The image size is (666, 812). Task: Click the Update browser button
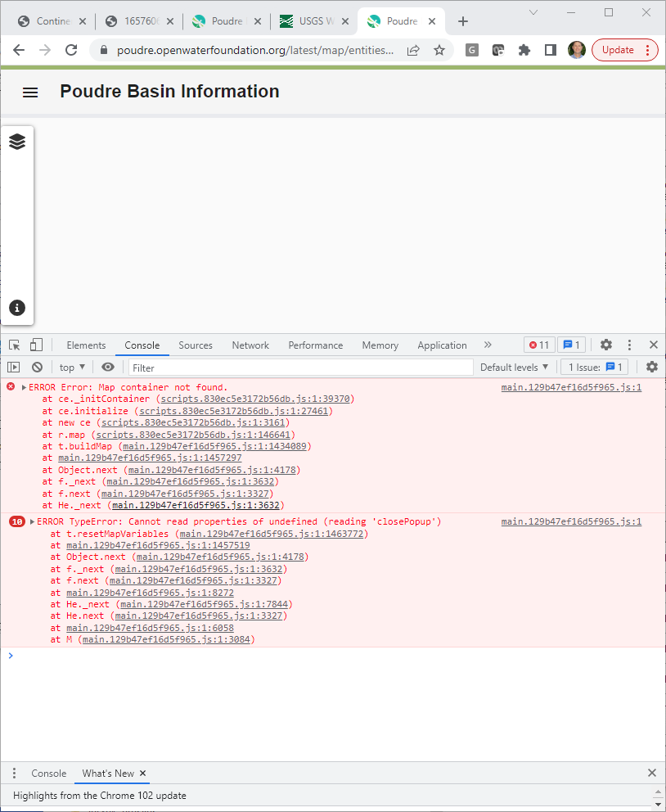(x=619, y=50)
